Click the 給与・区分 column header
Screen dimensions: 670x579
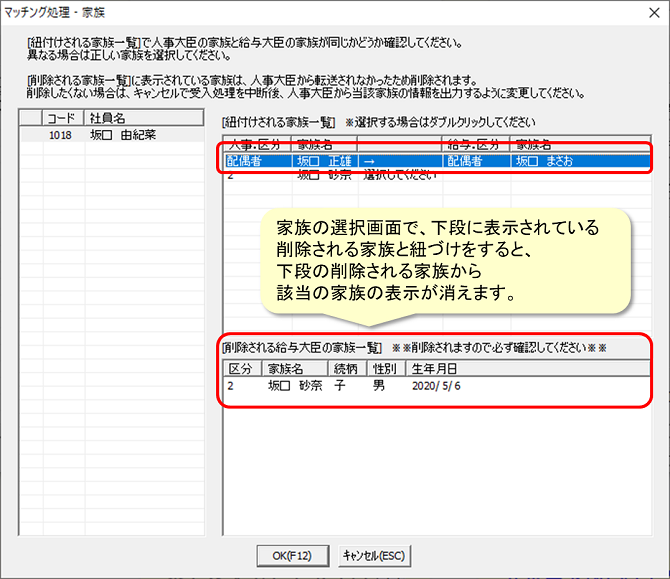point(475,144)
